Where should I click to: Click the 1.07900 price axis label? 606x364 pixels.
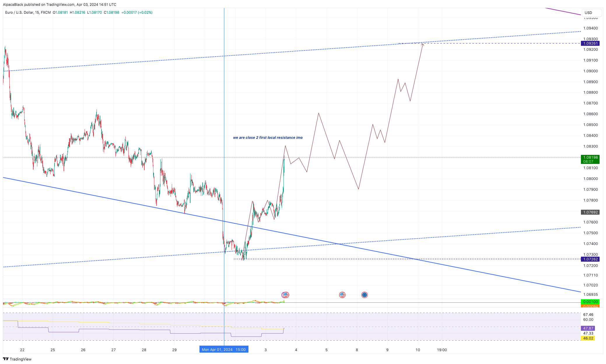pyautogui.click(x=591, y=190)
